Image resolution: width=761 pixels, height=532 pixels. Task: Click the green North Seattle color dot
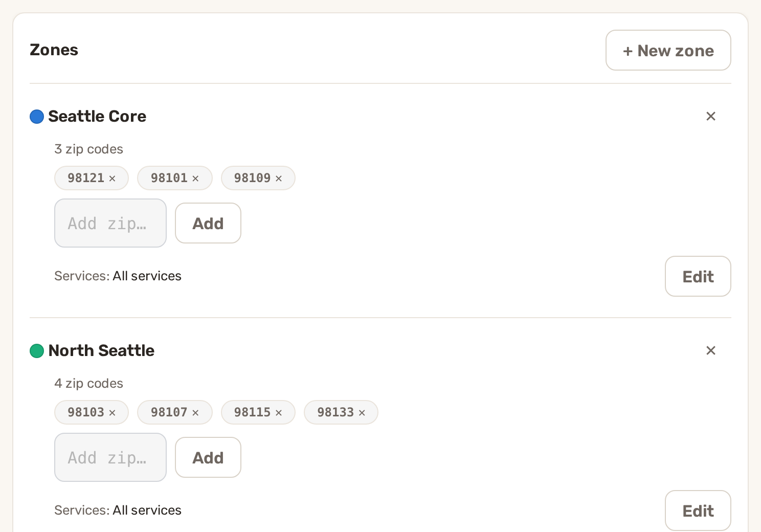[x=37, y=351]
